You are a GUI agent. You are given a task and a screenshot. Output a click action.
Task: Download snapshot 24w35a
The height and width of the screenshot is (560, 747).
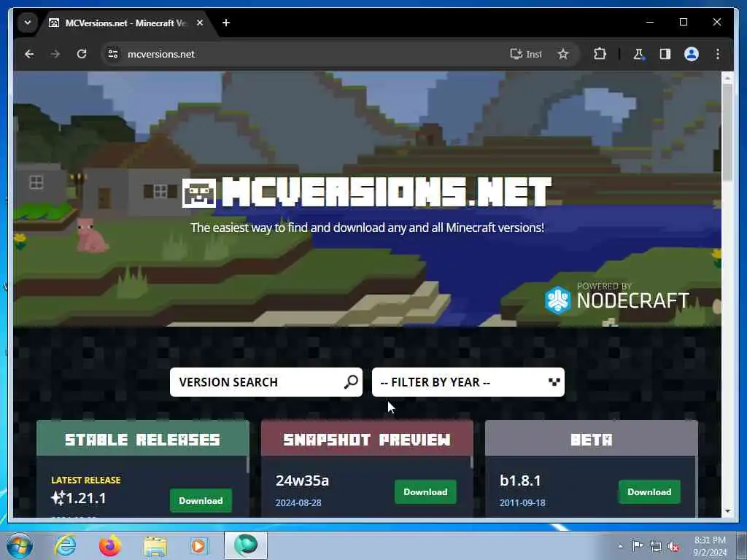[425, 492]
